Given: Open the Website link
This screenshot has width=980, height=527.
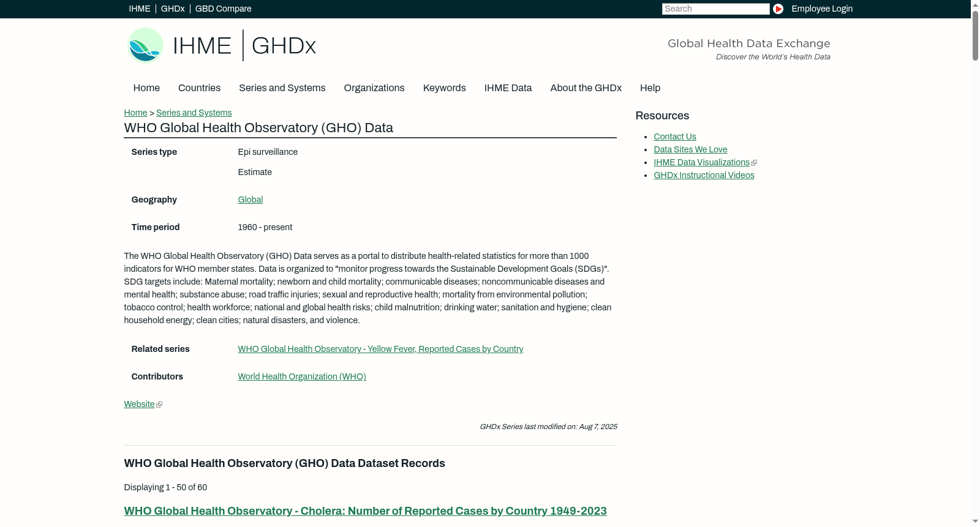Looking at the screenshot, I should (x=139, y=404).
